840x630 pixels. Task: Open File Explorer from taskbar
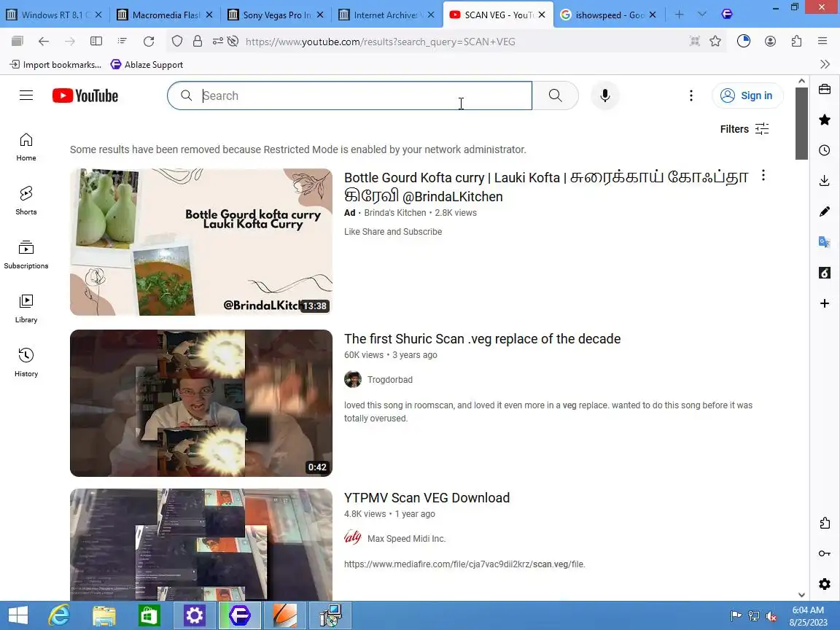point(104,615)
